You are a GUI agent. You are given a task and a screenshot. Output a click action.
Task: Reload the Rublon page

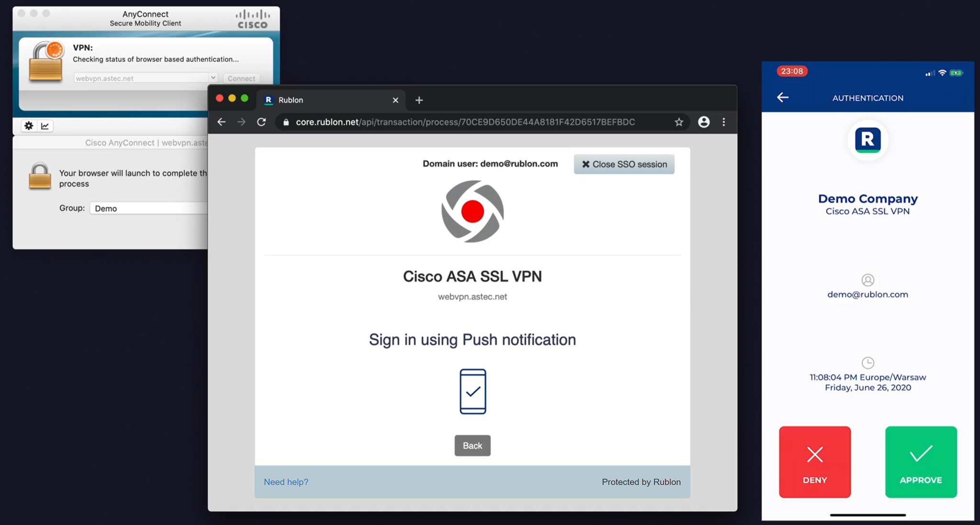261,122
